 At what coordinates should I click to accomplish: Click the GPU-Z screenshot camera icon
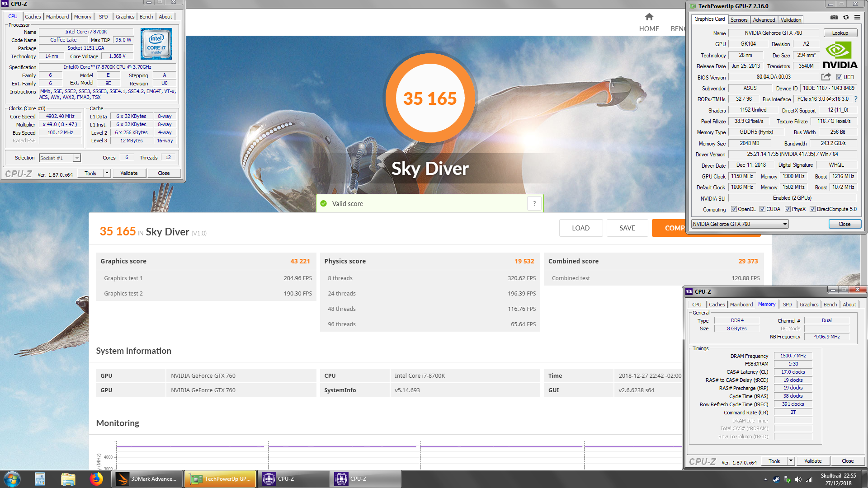pos(834,18)
